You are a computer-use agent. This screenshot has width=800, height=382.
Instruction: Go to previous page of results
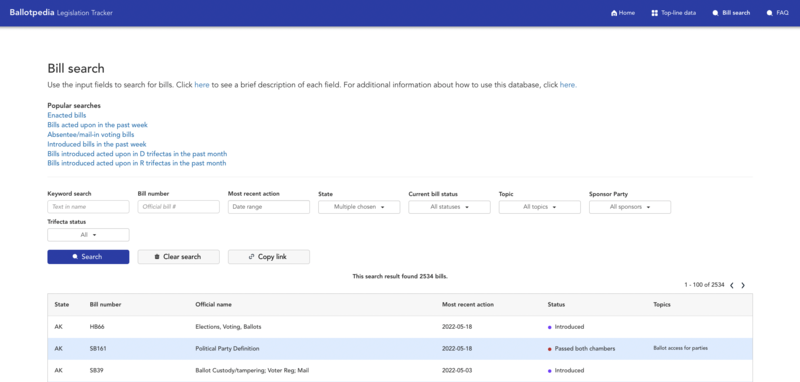pyautogui.click(x=732, y=285)
